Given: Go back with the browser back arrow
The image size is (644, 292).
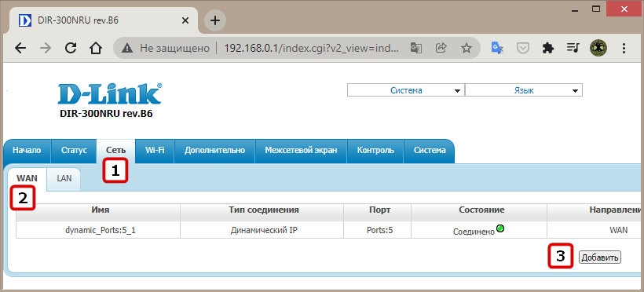Looking at the screenshot, I should pyautogui.click(x=20, y=49).
